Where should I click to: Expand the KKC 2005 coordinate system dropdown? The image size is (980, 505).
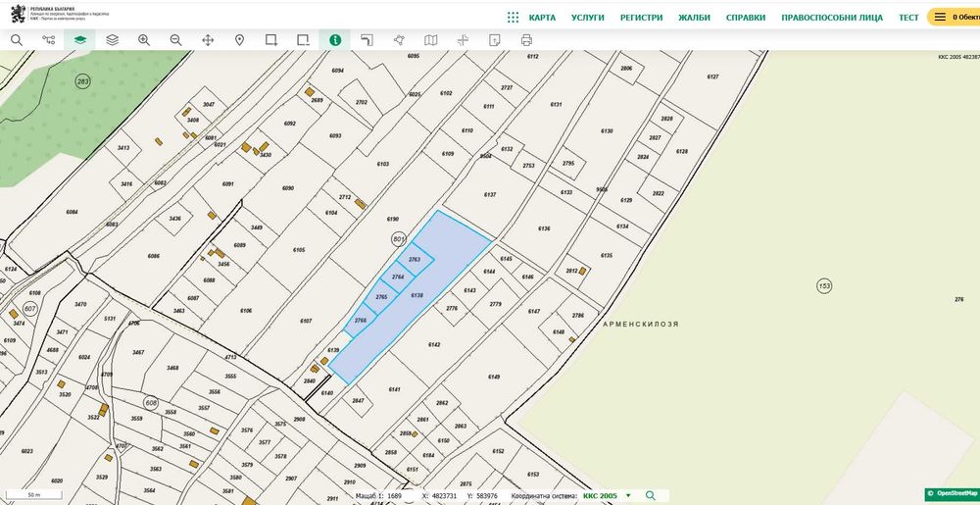628,496
